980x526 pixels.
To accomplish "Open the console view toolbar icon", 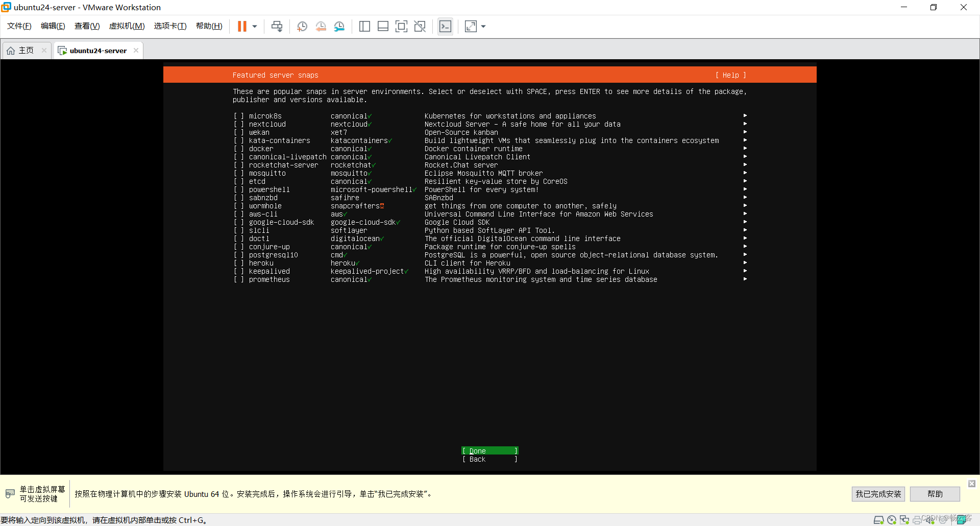I will 445,27.
